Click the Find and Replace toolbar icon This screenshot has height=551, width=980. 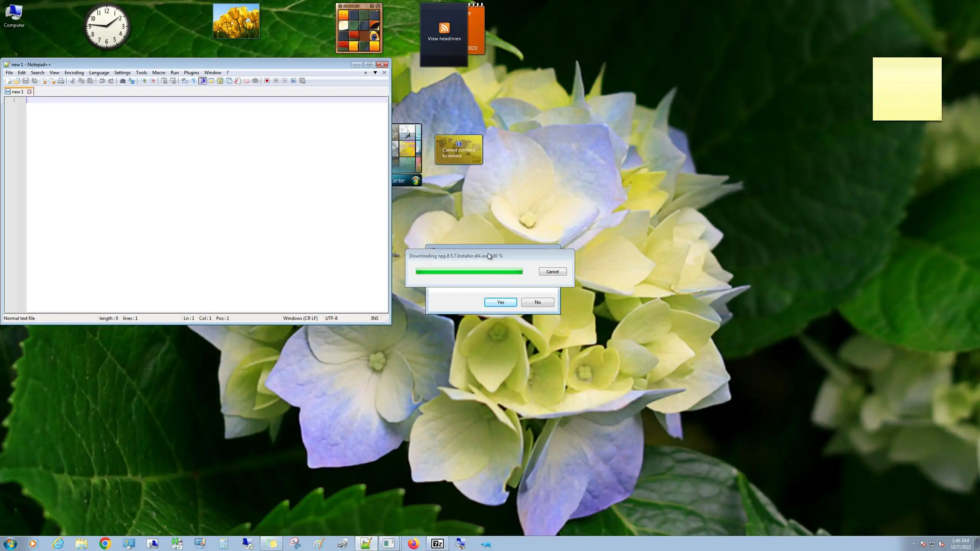(132, 81)
